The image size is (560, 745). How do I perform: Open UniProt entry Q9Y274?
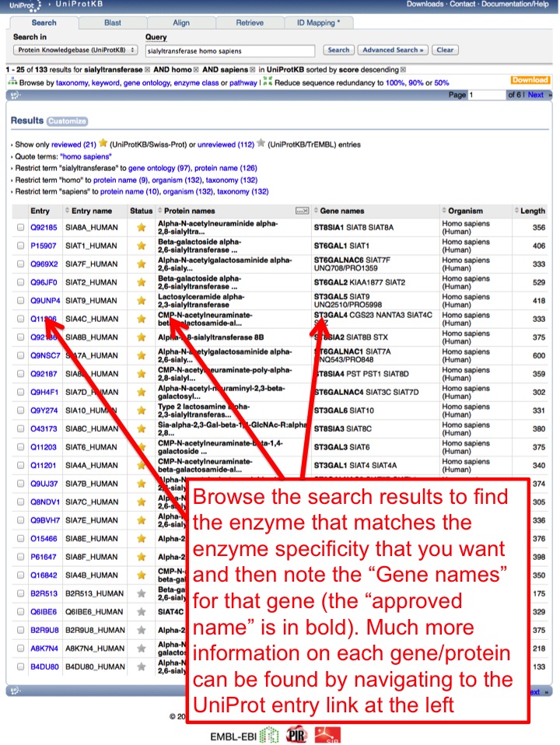click(x=44, y=411)
